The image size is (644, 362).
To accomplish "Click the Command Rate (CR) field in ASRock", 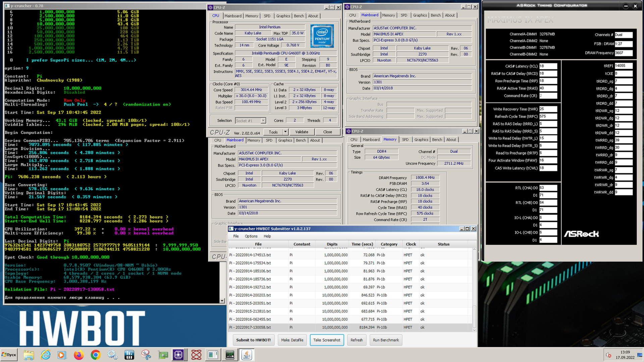I will click(548, 96).
